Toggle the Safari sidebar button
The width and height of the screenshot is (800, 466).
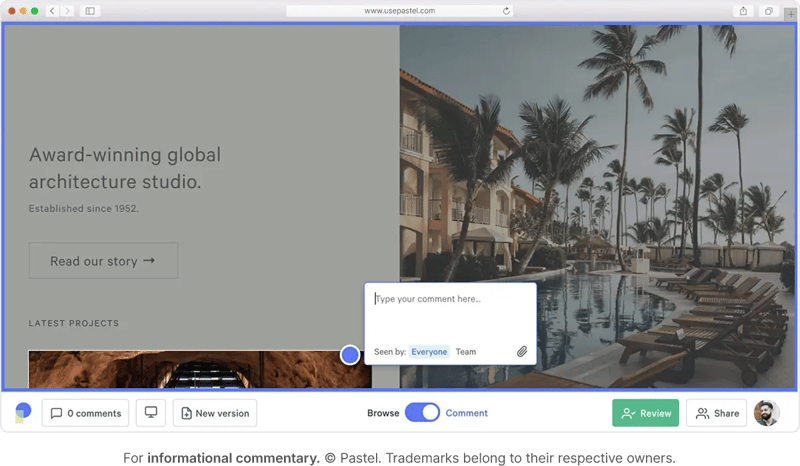point(90,11)
